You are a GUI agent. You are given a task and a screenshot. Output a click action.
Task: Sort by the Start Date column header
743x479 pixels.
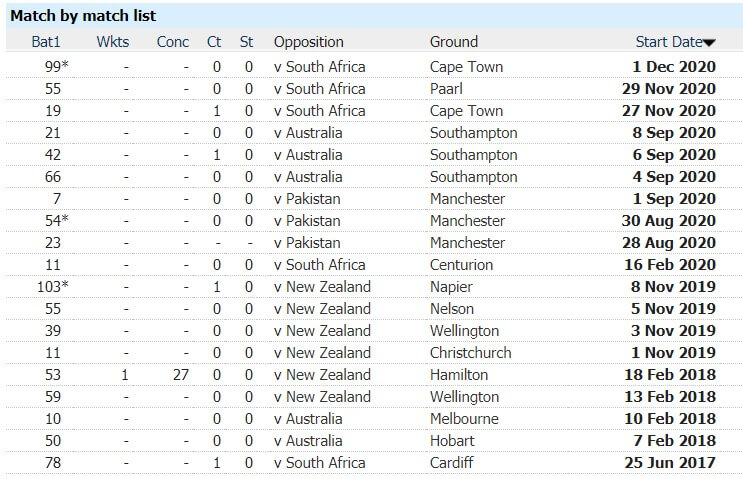(x=669, y=42)
